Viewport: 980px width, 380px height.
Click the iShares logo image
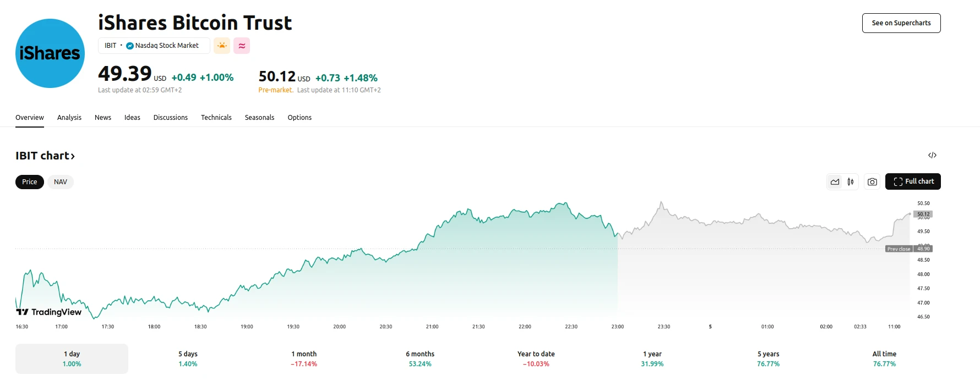[x=50, y=53]
